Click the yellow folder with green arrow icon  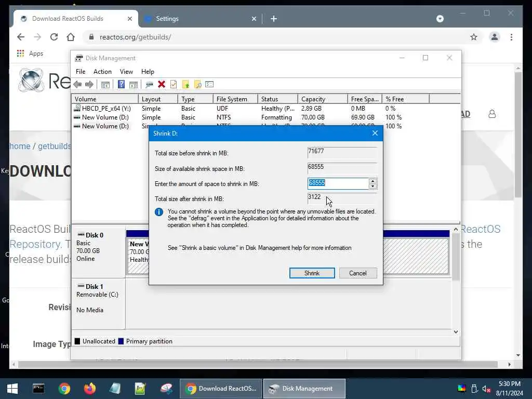pos(185,84)
